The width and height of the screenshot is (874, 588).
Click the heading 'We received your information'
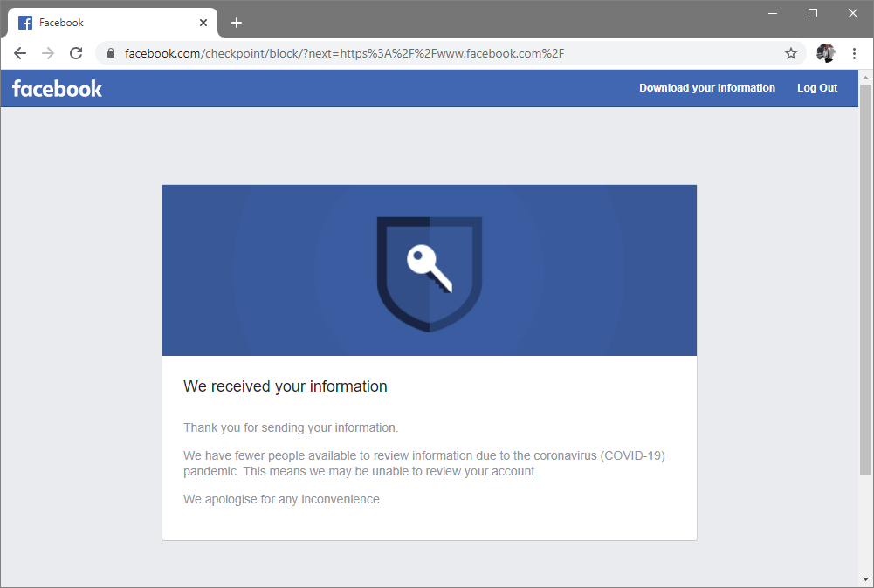tap(286, 386)
